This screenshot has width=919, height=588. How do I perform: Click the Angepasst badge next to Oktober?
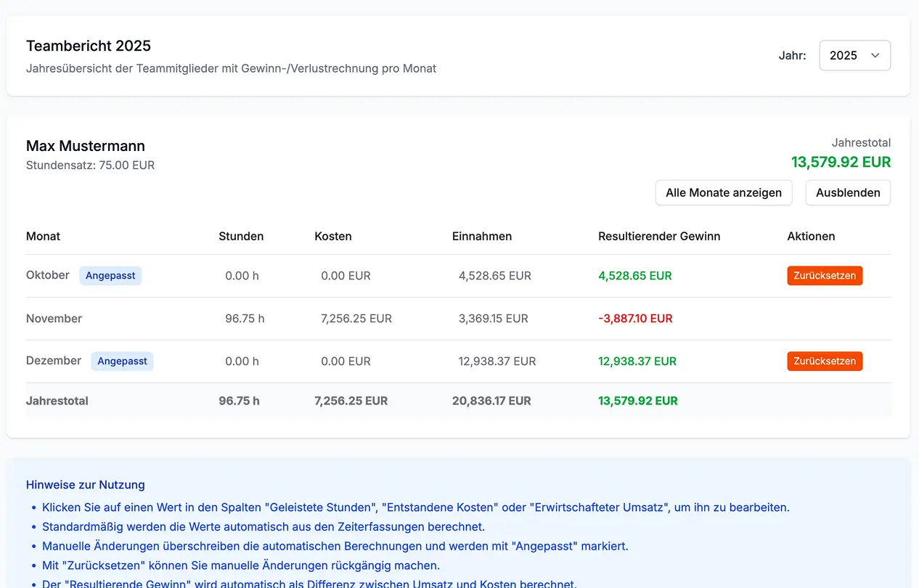coord(110,276)
